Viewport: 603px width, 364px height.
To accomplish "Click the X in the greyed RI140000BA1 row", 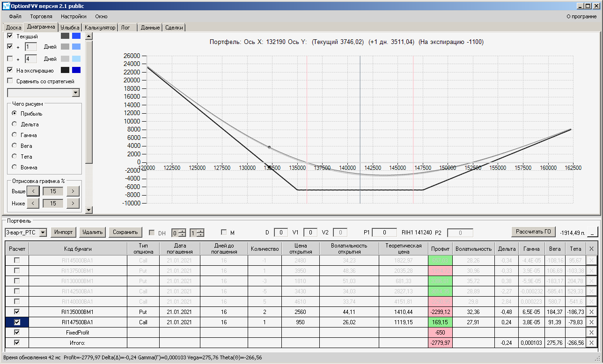I will 591,301.
